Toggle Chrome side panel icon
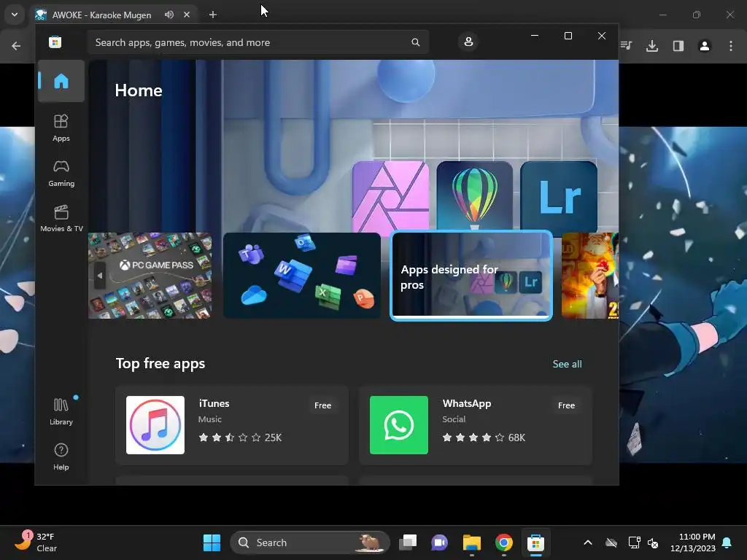This screenshot has width=747, height=560. point(678,46)
